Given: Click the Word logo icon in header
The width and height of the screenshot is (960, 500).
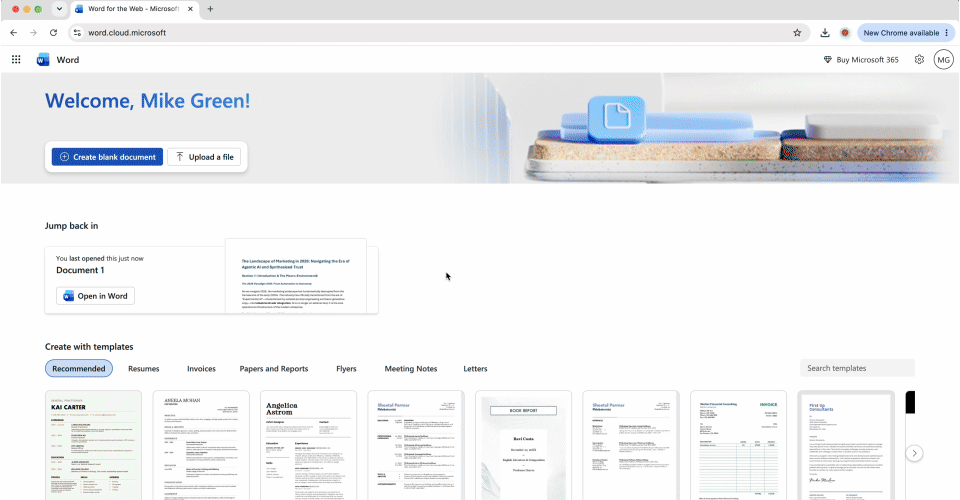Looking at the screenshot, I should (x=43, y=59).
